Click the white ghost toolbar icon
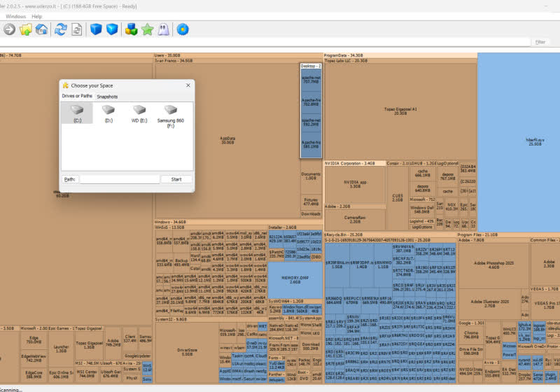 coord(163,29)
